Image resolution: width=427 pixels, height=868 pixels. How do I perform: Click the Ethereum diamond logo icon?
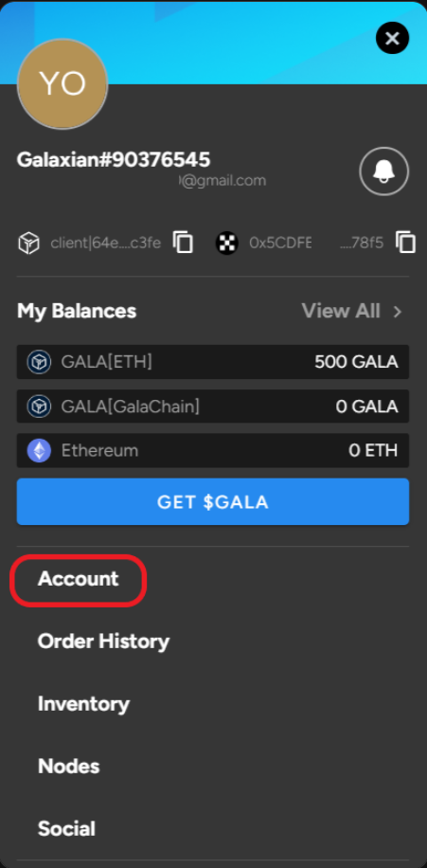pos(39,451)
